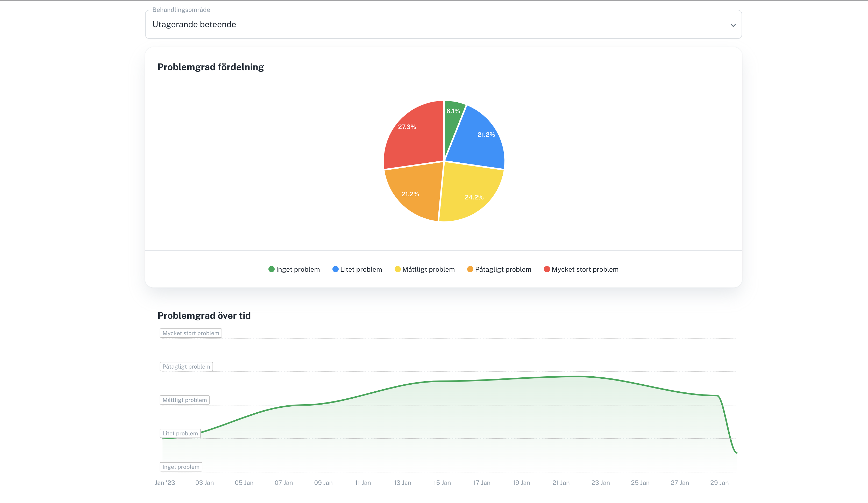Screen dimensions: 868x503
Task: Click the orange legend dot for Påtagligt problem
Action: coord(470,269)
